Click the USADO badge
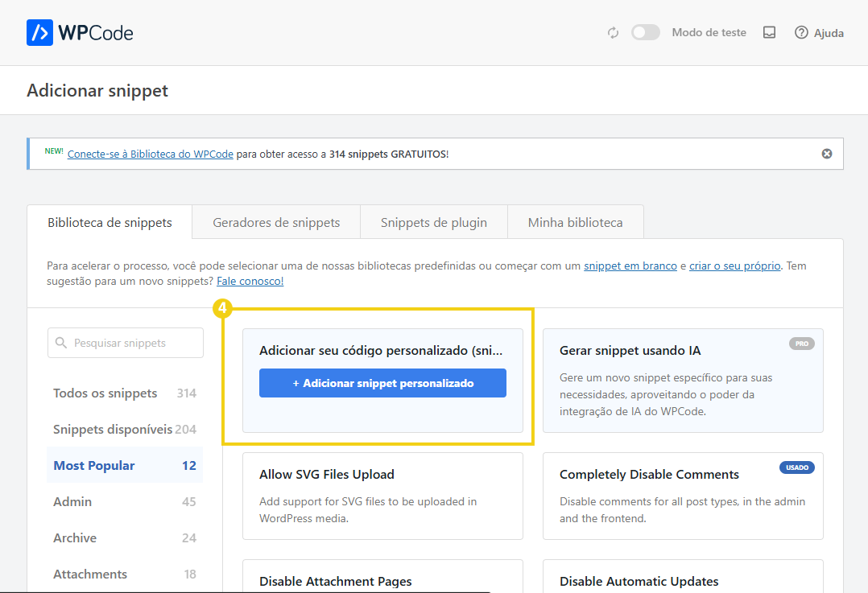This screenshot has width=868, height=593. pyautogui.click(x=796, y=467)
